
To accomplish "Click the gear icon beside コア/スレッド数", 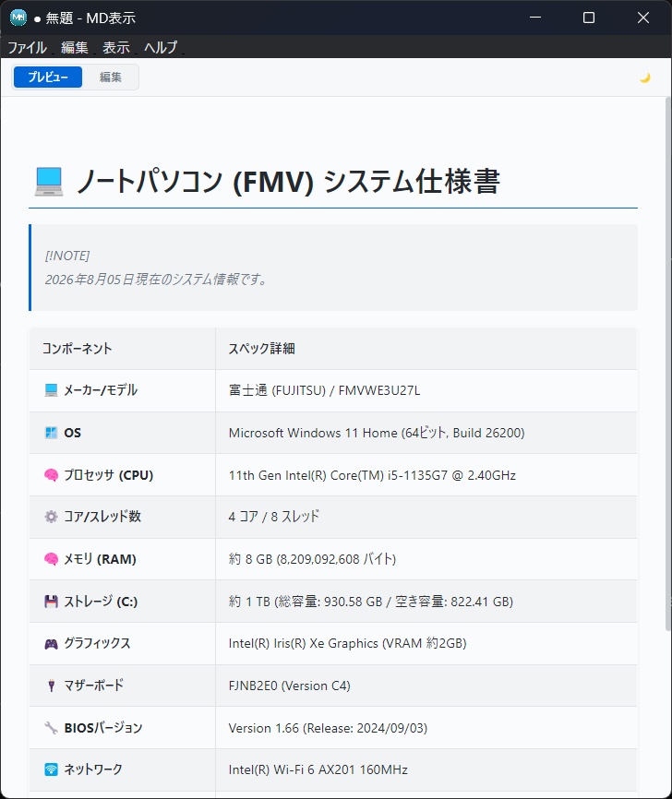I will [51, 517].
